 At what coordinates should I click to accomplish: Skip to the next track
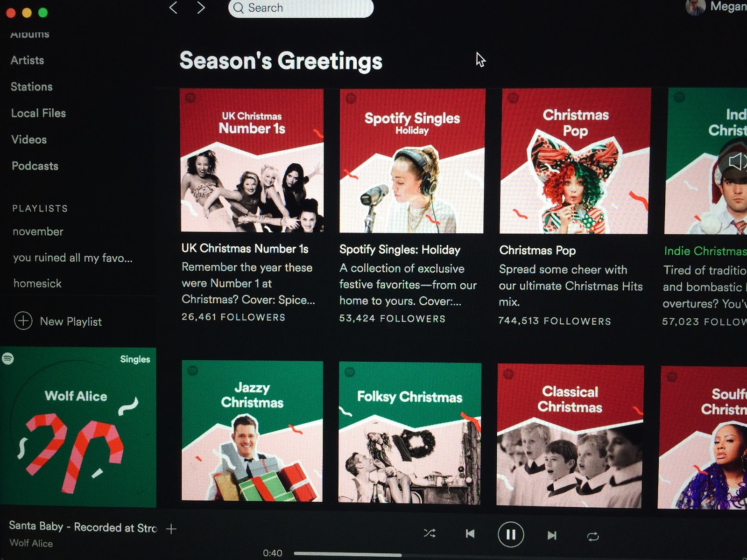point(552,535)
